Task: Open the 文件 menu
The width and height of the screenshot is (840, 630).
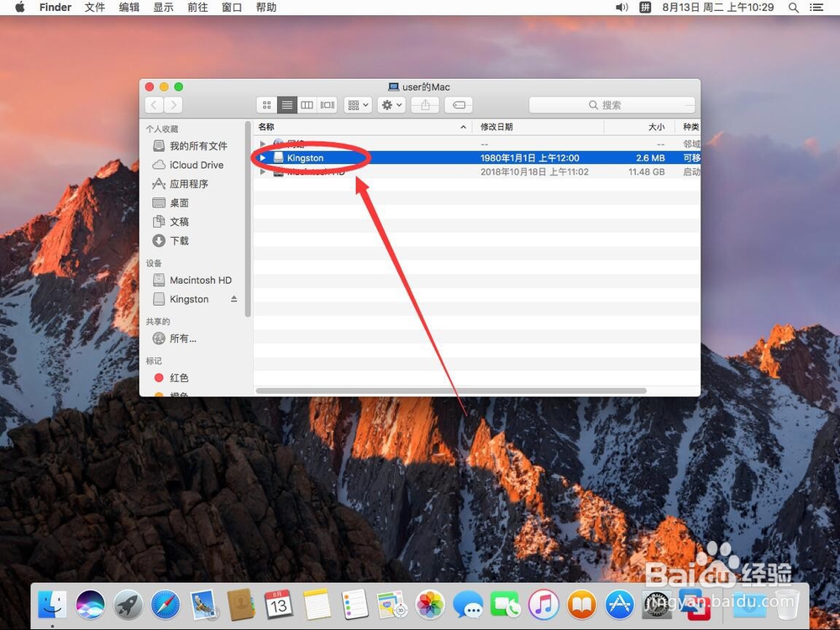Action: (95, 8)
